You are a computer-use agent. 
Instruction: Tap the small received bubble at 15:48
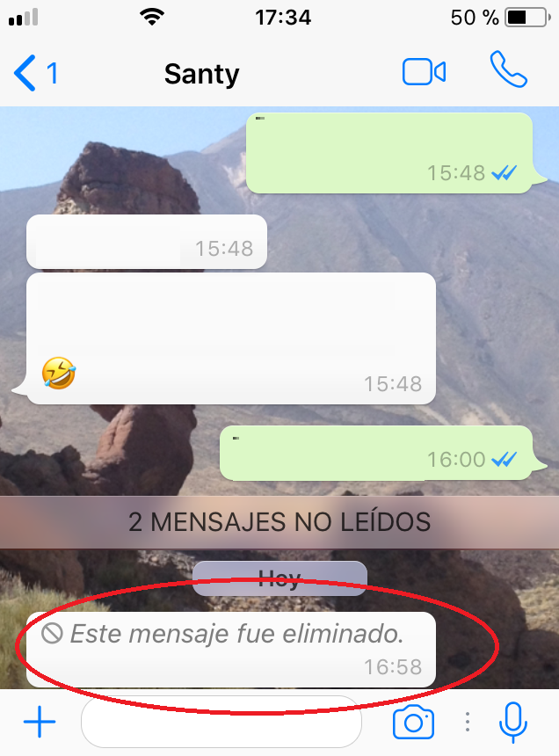[147, 242]
